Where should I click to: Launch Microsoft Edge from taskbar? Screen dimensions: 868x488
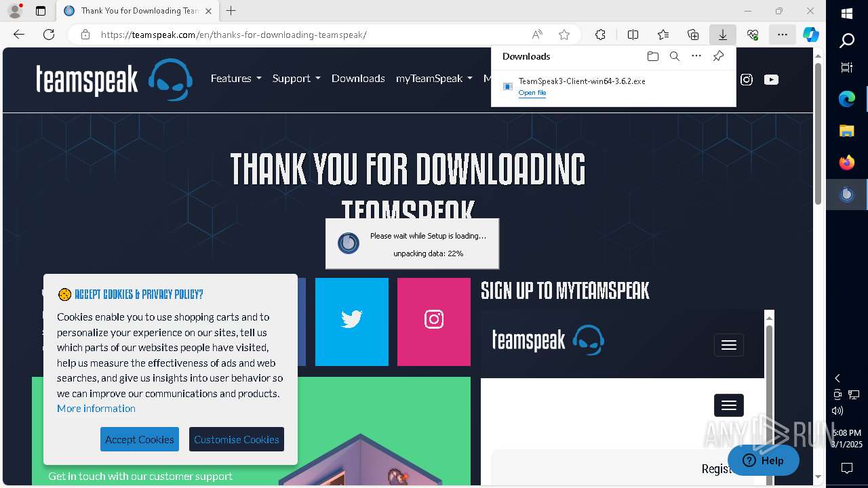click(x=847, y=99)
